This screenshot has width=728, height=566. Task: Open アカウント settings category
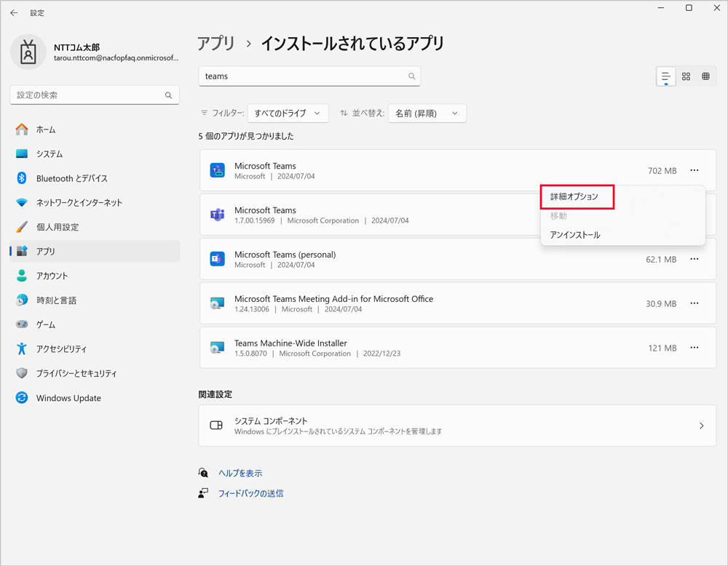(x=95, y=276)
